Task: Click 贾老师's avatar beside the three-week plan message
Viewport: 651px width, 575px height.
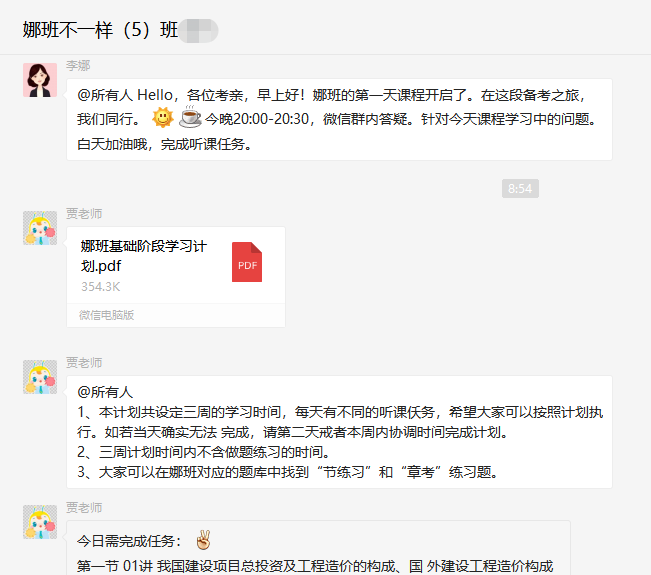Action: [40, 377]
